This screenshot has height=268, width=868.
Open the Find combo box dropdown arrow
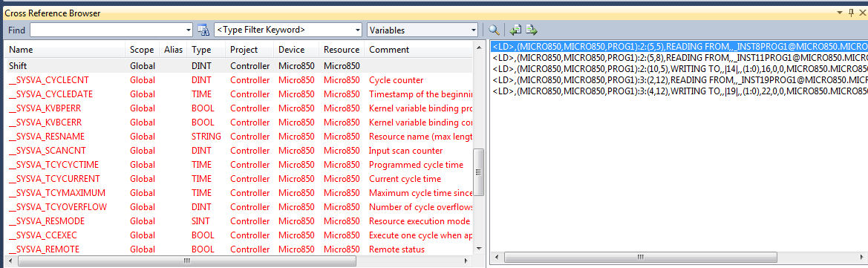(x=189, y=30)
